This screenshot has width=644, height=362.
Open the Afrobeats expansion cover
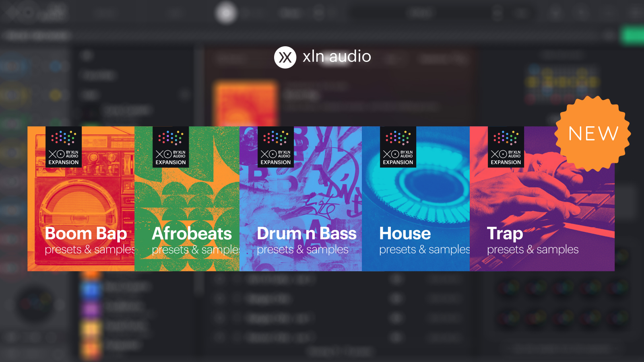click(x=187, y=199)
